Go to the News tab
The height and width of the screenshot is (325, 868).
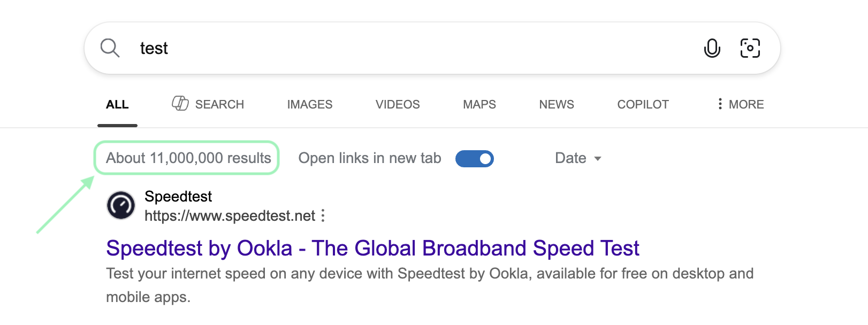pos(556,105)
